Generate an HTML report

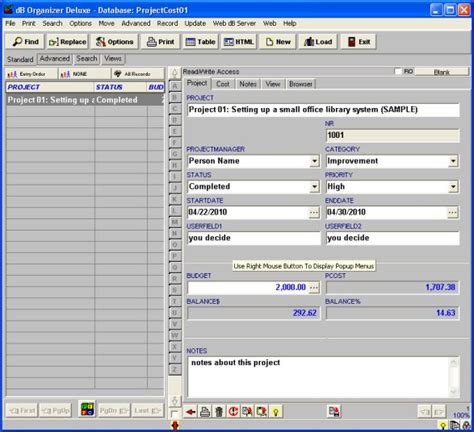click(x=239, y=42)
